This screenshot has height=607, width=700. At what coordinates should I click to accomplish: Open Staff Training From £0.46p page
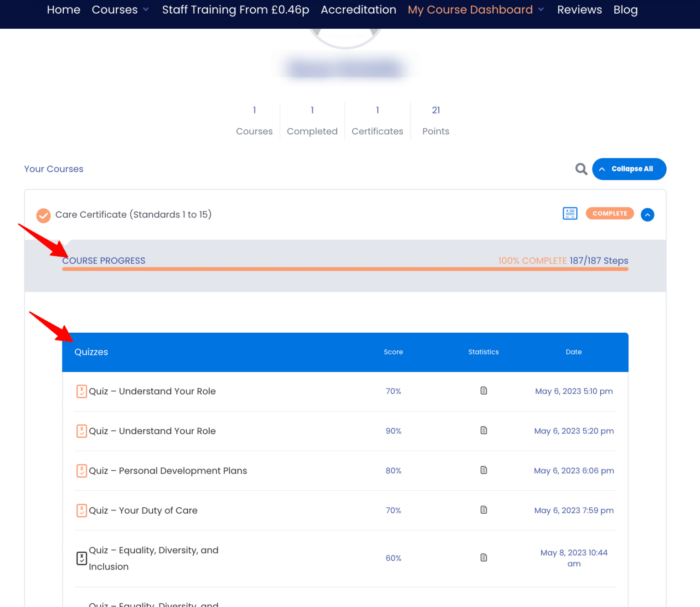(x=236, y=10)
